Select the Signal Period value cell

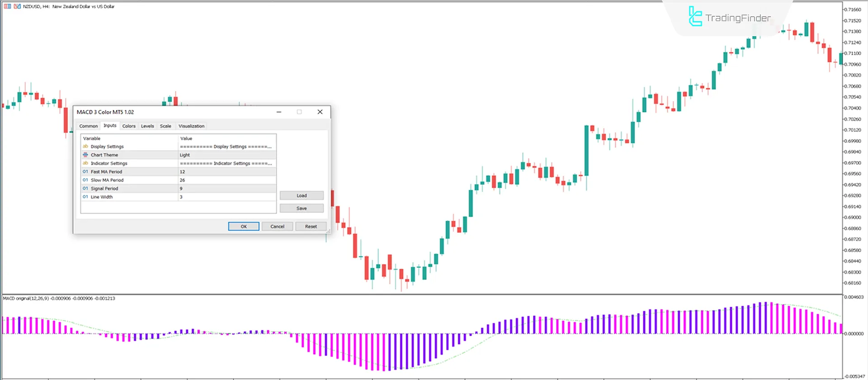[x=227, y=189]
